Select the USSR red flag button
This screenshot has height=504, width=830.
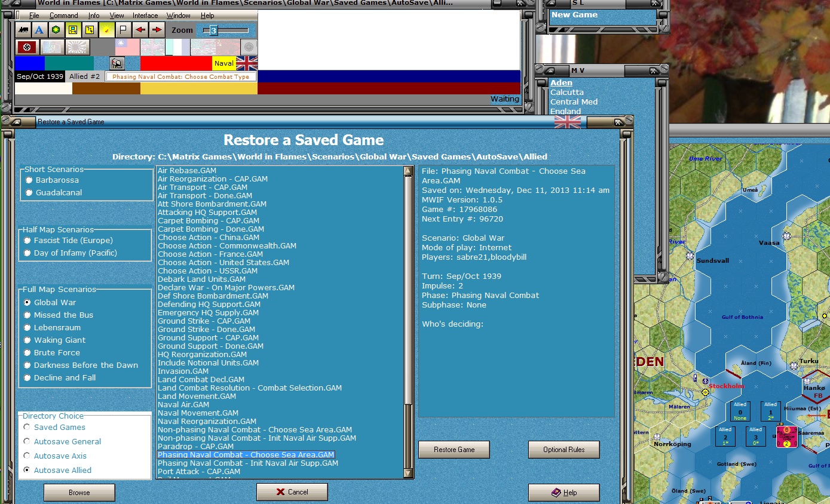tap(228, 47)
